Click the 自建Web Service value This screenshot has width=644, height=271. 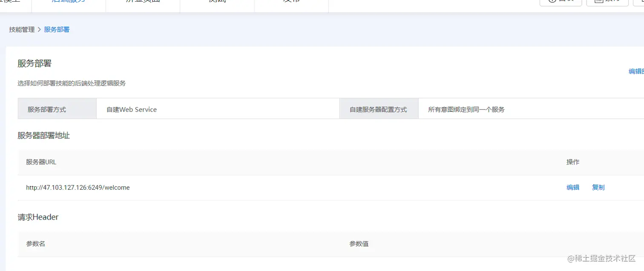pos(132,109)
